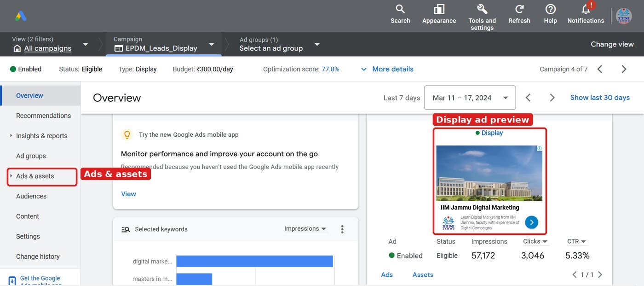Go to next ad in pager
The width and height of the screenshot is (644, 286).
click(x=599, y=274)
